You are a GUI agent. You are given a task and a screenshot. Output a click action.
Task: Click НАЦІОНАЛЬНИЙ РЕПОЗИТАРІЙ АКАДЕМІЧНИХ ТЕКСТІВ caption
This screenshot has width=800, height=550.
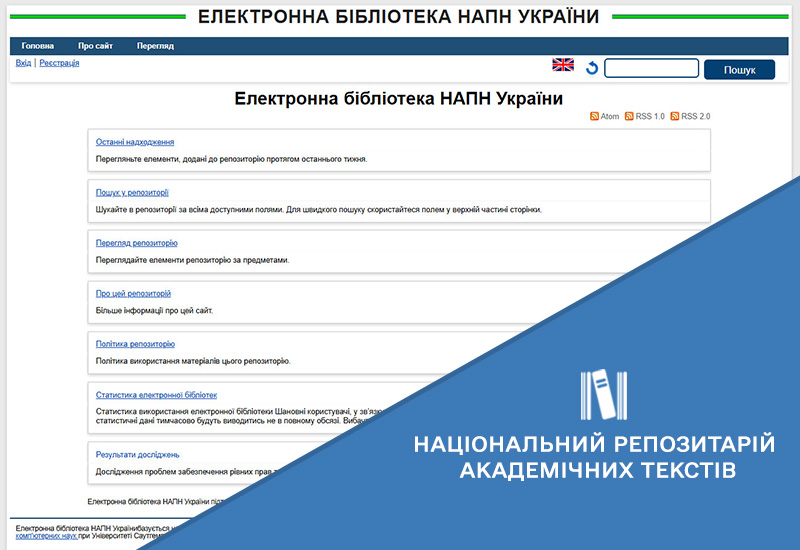pos(595,457)
